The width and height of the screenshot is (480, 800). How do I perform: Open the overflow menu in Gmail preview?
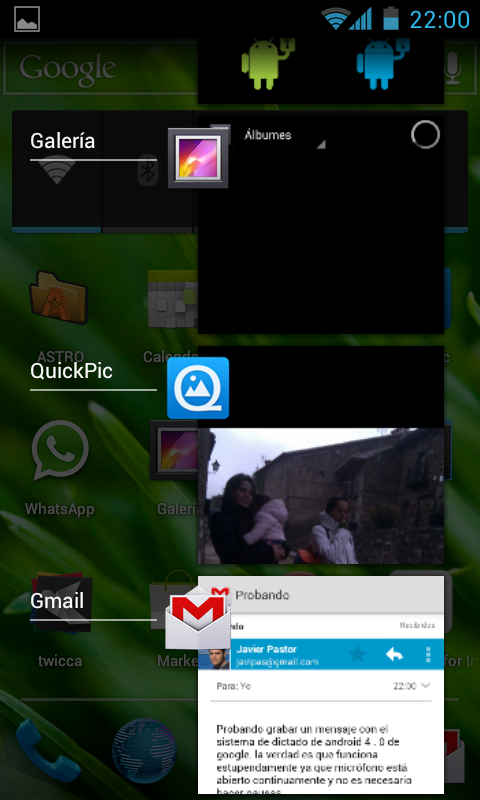click(x=428, y=654)
